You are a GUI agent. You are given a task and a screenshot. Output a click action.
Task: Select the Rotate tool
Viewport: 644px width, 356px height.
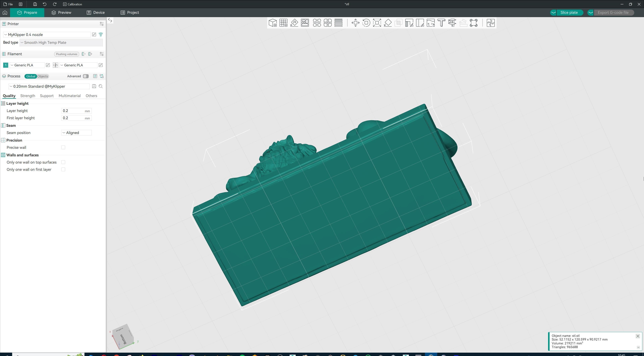click(366, 23)
